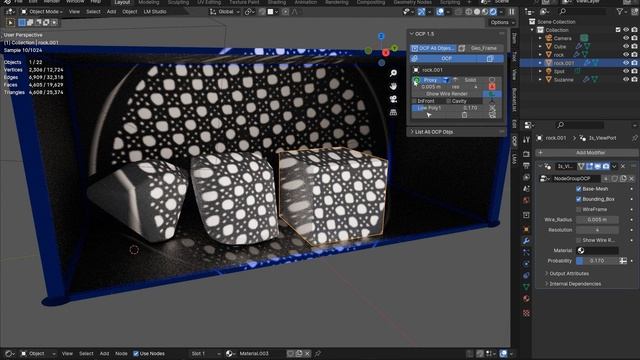Toggle Cavity checkbox in OCP panel
The image size is (640, 360).
[448, 101]
